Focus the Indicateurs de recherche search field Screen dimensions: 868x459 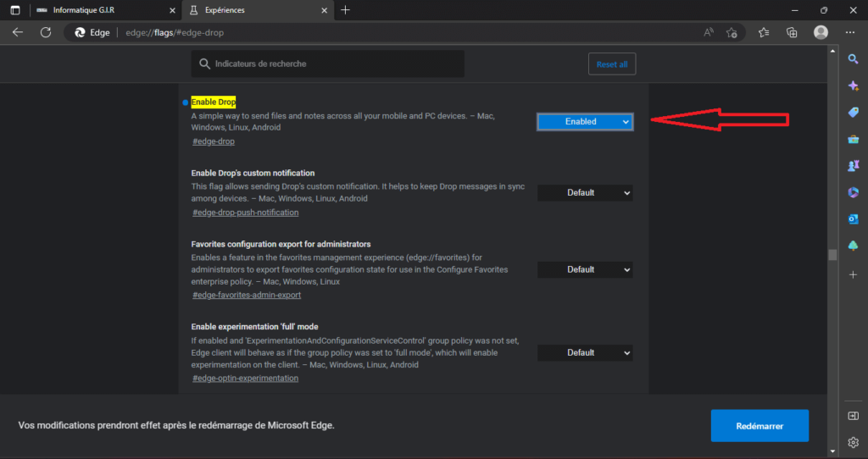click(328, 64)
